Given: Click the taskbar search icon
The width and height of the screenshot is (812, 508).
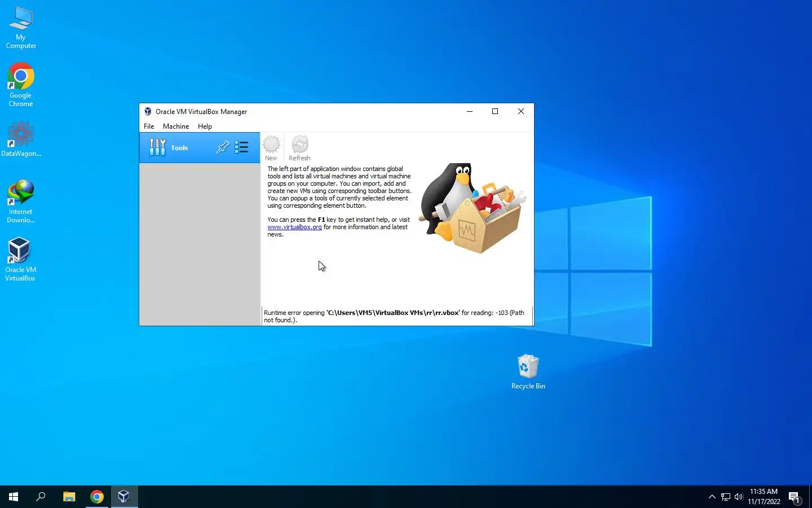Looking at the screenshot, I should click(41, 497).
